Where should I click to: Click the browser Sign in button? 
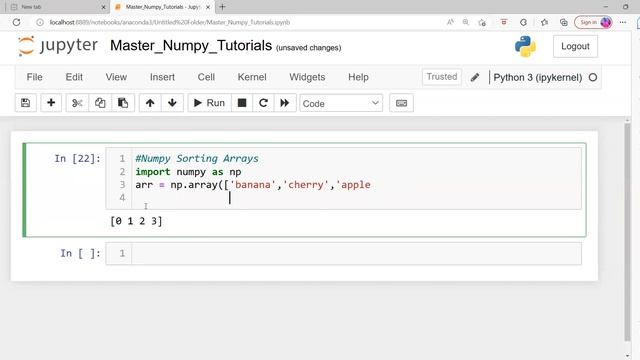593,22
